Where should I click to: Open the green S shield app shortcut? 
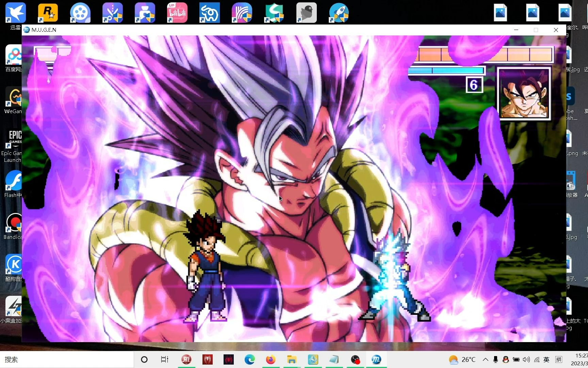pyautogui.click(x=274, y=13)
